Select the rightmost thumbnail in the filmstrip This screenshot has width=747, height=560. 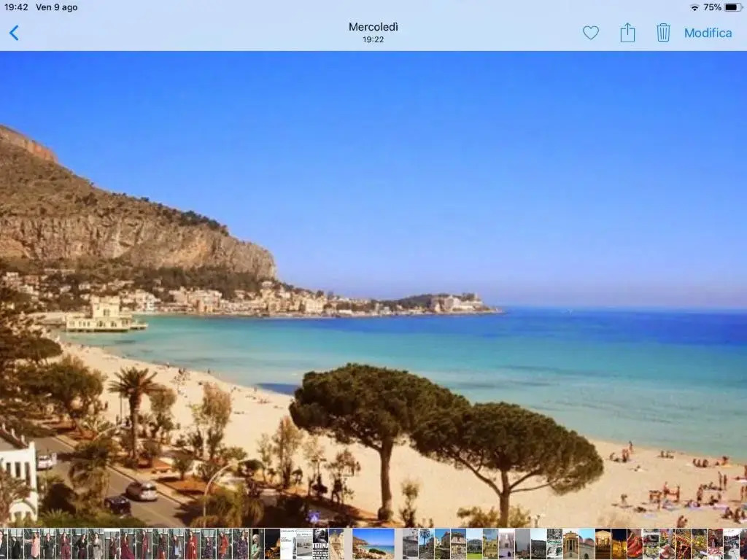coord(743,544)
